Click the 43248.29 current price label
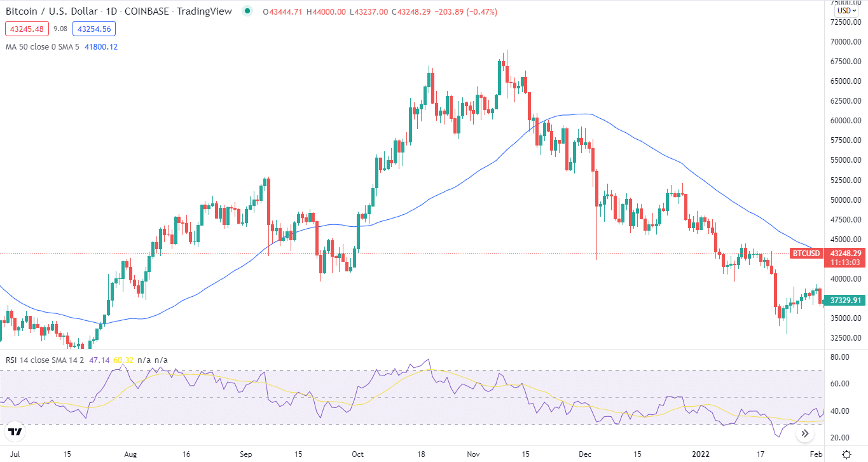 click(845, 253)
